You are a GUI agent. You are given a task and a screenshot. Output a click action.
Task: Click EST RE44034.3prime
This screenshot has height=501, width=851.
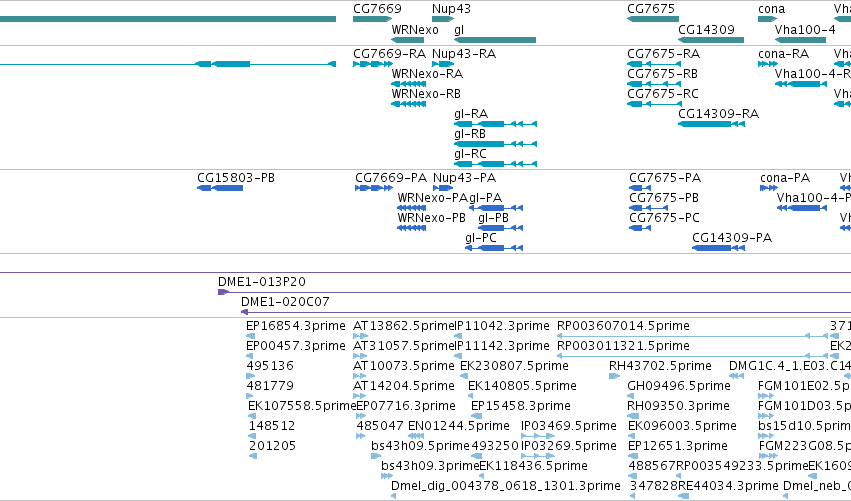(x=728, y=486)
